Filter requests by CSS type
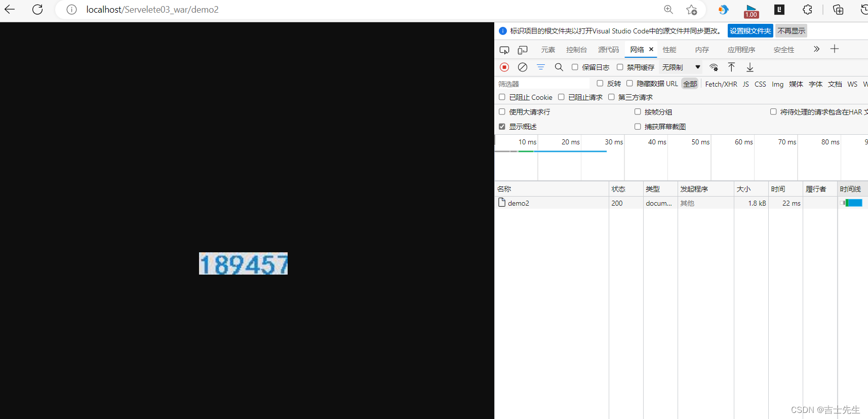Image resolution: width=868 pixels, height=419 pixels. (x=760, y=84)
